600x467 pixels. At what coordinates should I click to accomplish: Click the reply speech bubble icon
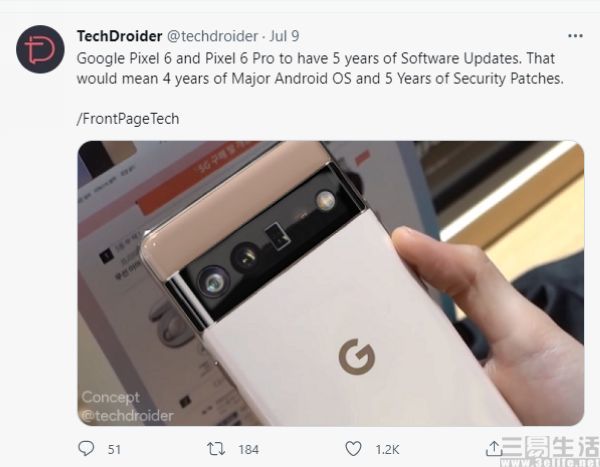(86, 448)
